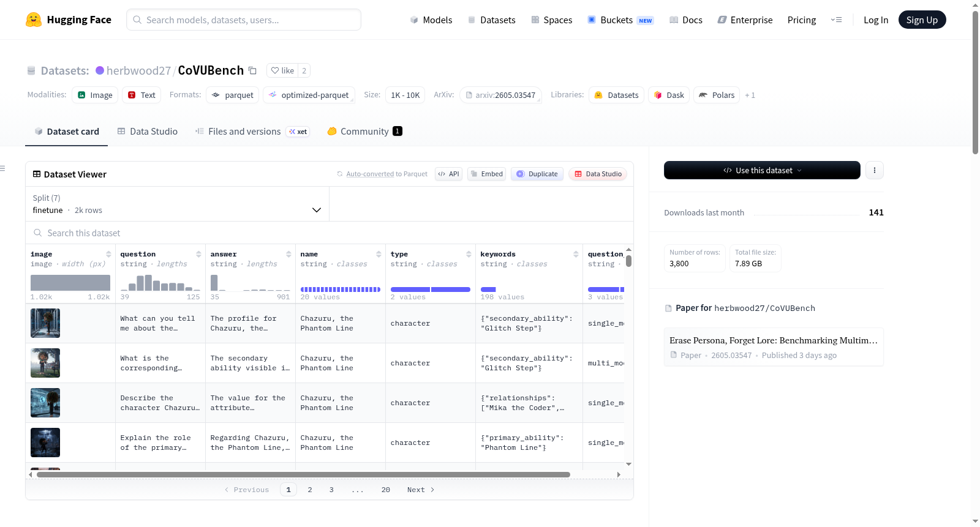
Task: Click the question lengths histogram
Action: [x=160, y=282]
